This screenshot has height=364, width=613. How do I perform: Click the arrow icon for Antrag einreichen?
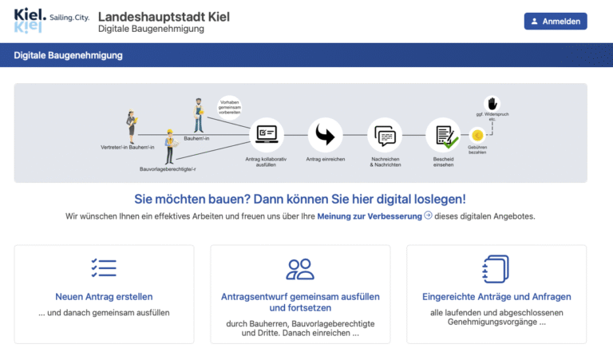325,134
